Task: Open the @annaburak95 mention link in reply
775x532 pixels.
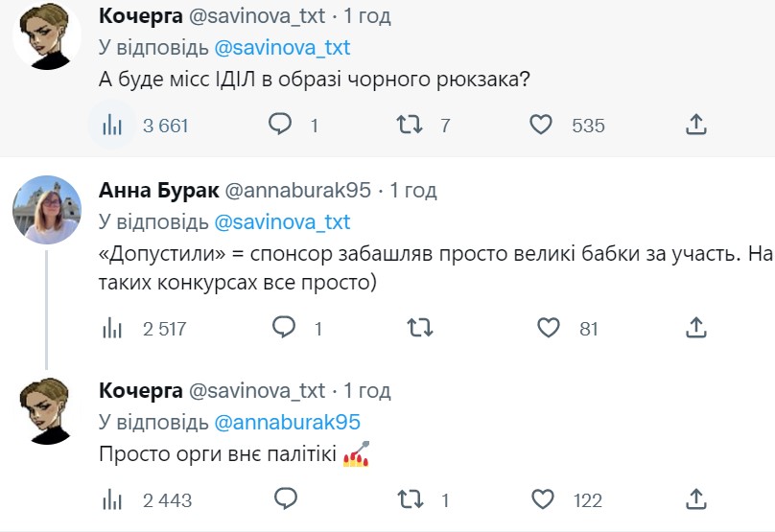Action: pyautogui.click(x=286, y=422)
